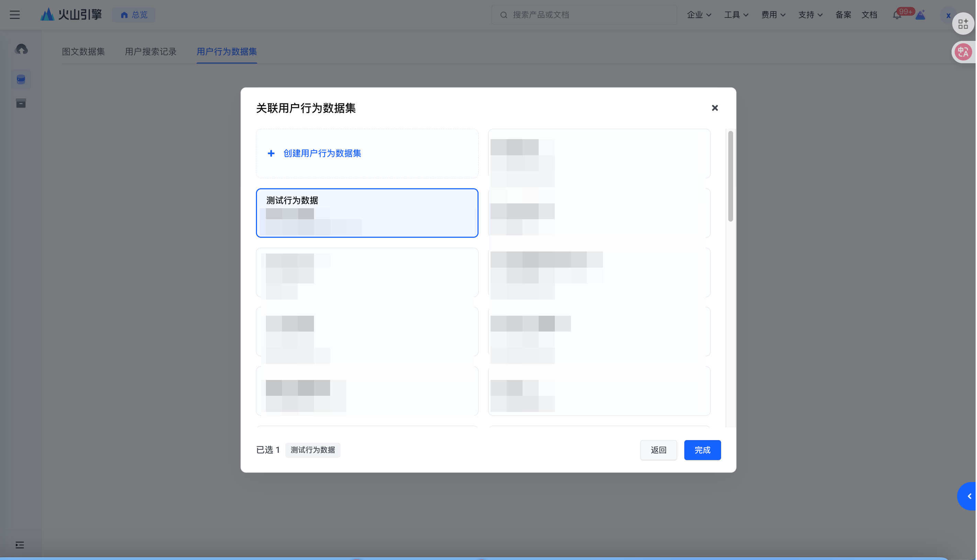
Task: Expand the 费用 dropdown
Action: [x=774, y=15]
